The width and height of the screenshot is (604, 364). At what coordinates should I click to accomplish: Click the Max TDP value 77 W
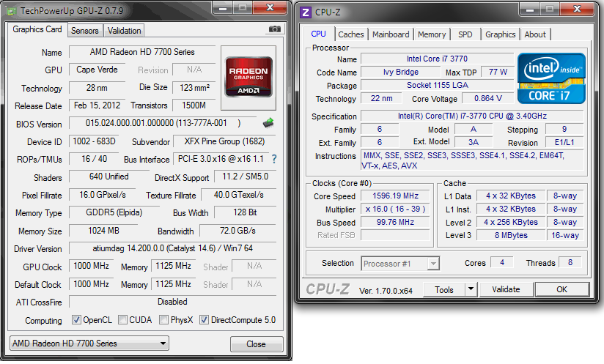(498, 72)
